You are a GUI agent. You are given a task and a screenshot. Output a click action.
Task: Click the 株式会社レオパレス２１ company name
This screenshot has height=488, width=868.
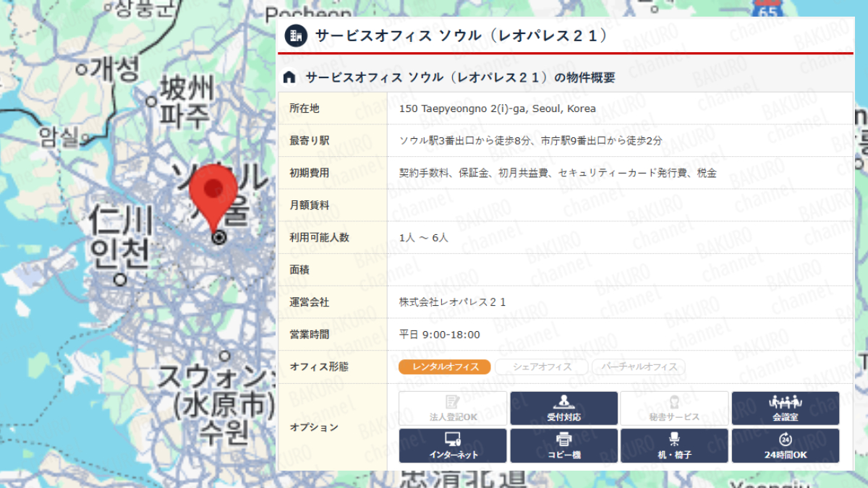[452, 302]
